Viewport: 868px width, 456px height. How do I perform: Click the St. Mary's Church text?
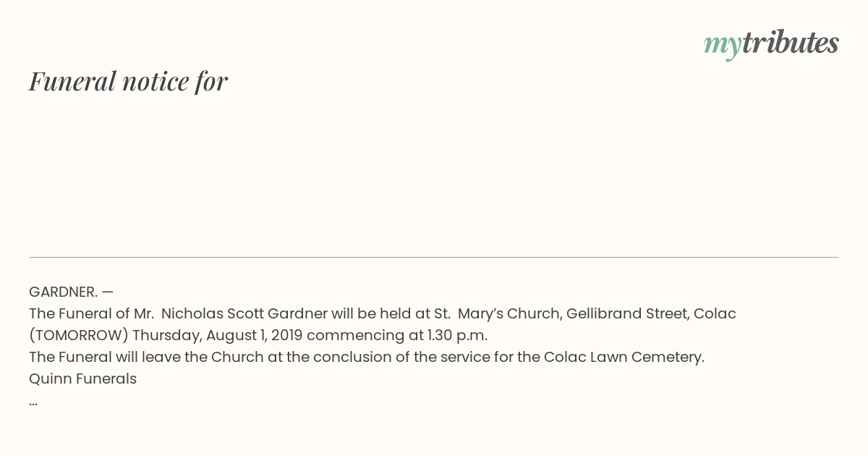pyautogui.click(x=498, y=313)
